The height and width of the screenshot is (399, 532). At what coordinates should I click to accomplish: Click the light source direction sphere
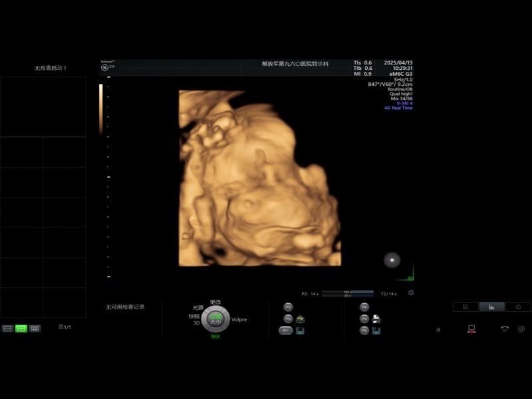[x=392, y=260]
